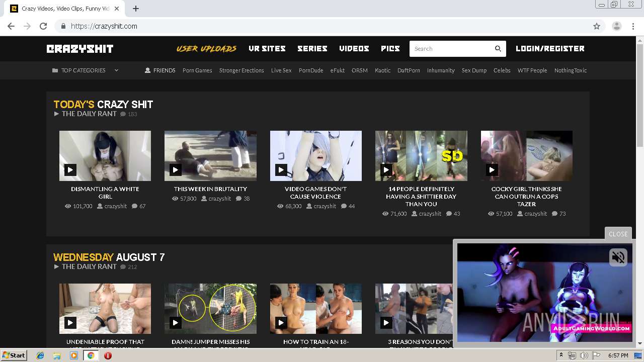Unmute the popup video with the speaker icon

pos(618,257)
